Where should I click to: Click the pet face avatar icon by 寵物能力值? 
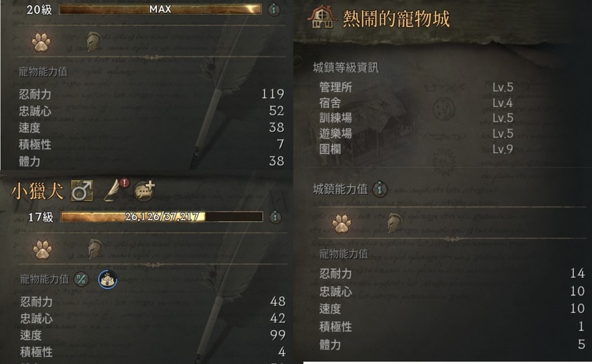[x=108, y=280]
